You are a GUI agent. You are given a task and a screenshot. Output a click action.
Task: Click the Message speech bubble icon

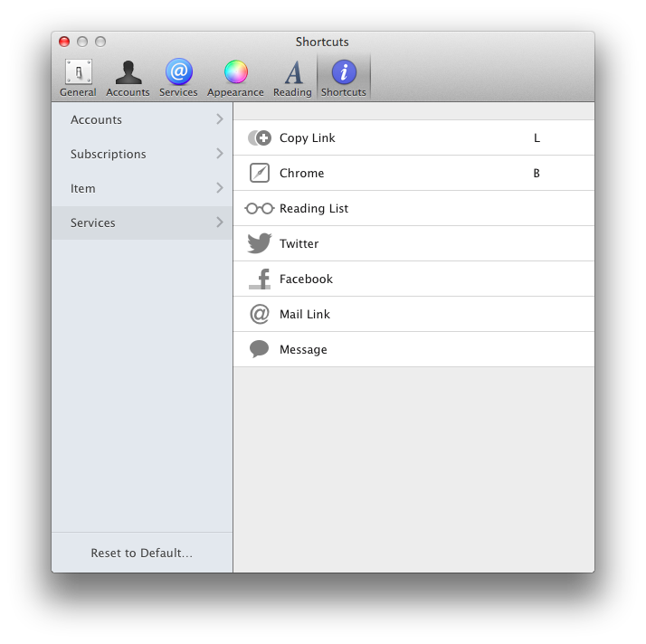tap(260, 349)
